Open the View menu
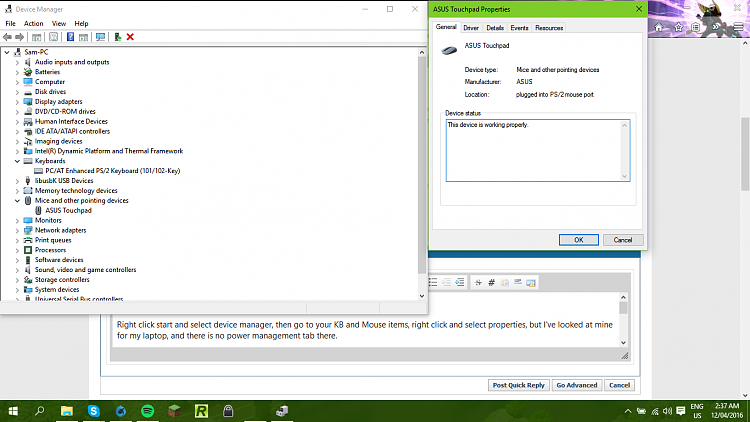The image size is (750, 422). pyautogui.click(x=59, y=23)
